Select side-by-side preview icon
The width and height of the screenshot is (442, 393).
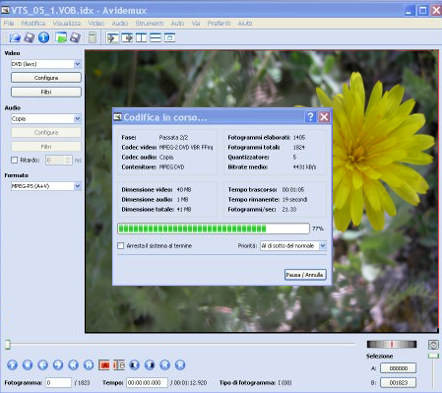point(141,38)
